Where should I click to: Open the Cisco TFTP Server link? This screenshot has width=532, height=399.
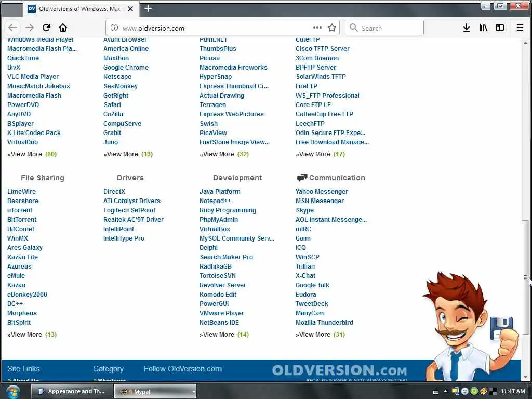322,48
